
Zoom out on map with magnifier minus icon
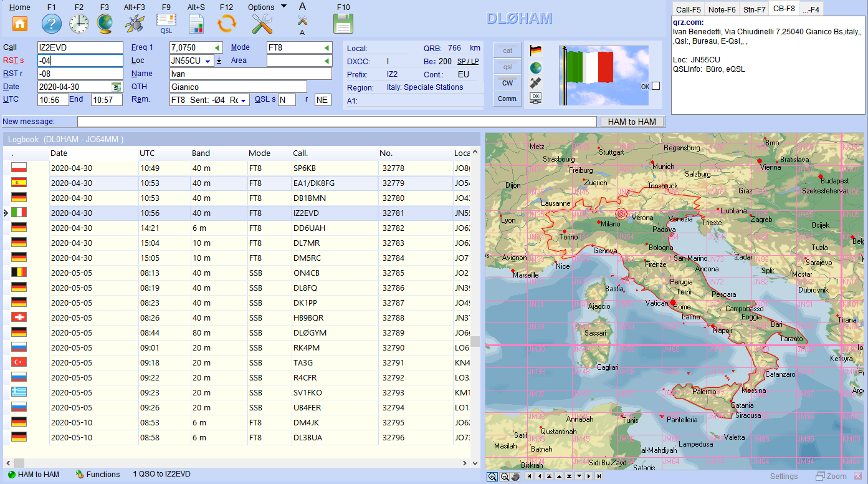[504, 476]
